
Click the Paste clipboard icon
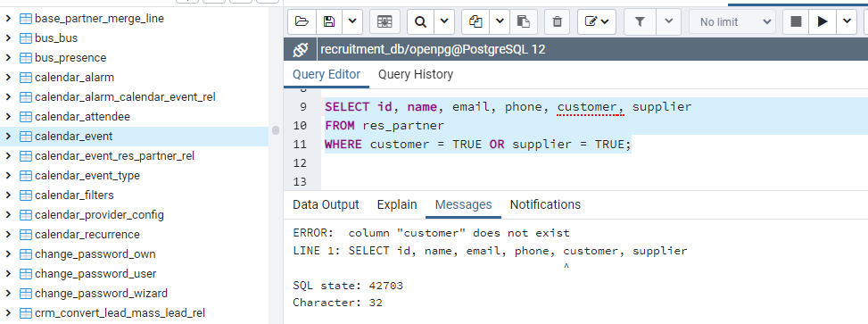523,21
